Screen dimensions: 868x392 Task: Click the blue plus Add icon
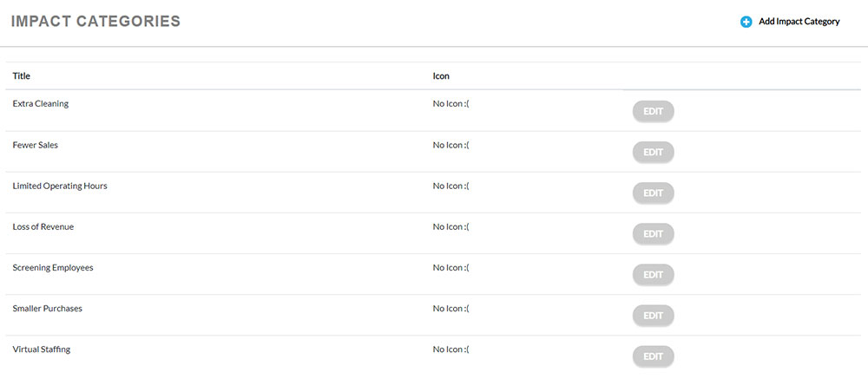(746, 22)
